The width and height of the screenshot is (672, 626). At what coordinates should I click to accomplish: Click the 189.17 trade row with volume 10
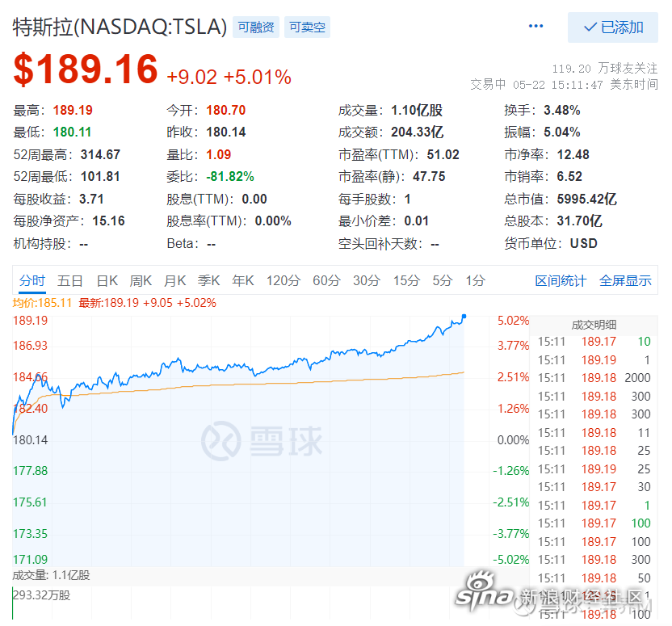point(594,342)
